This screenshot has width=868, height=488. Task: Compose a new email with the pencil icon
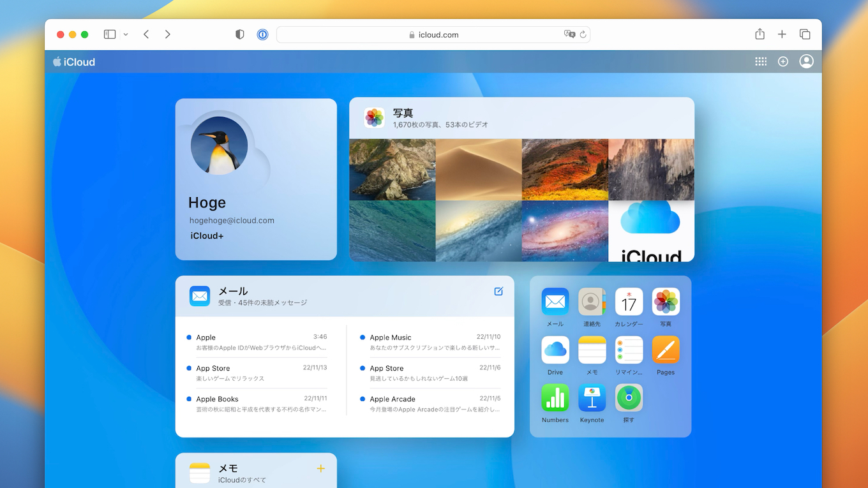pyautogui.click(x=498, y=292)
